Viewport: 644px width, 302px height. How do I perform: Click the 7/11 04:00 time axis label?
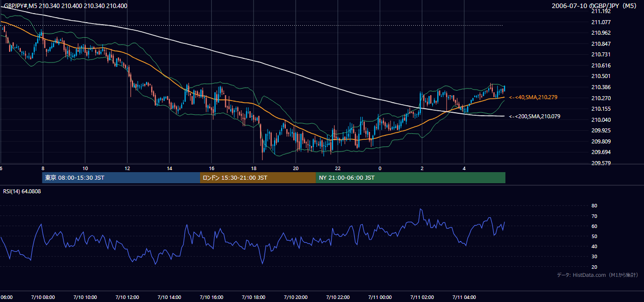pos(464,297)
